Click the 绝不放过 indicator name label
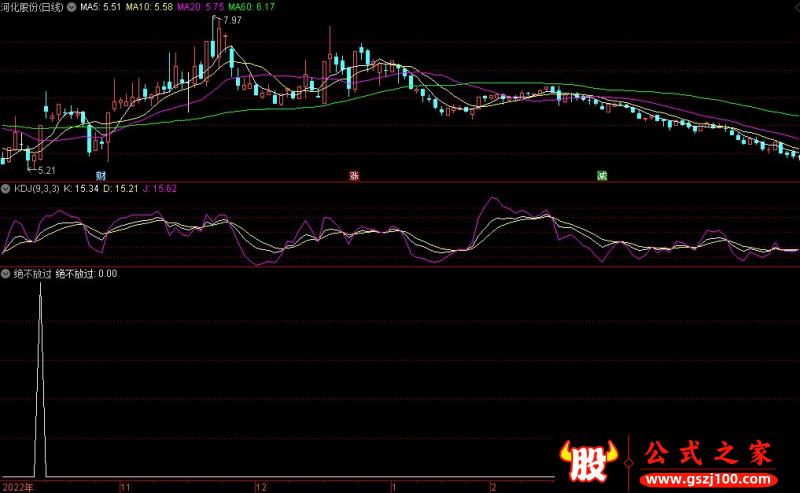This screenshot has height=493, width=800. (x=31, y=273)
